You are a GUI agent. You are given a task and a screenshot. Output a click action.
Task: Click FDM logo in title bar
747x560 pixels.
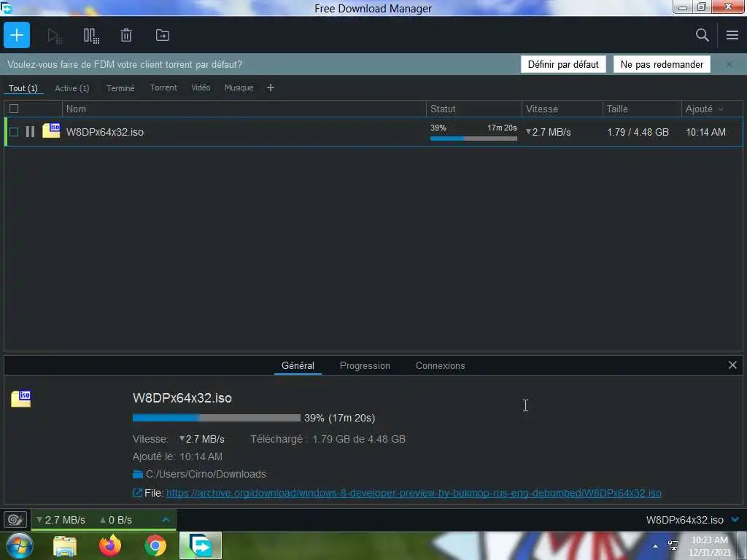click(6, 7)
